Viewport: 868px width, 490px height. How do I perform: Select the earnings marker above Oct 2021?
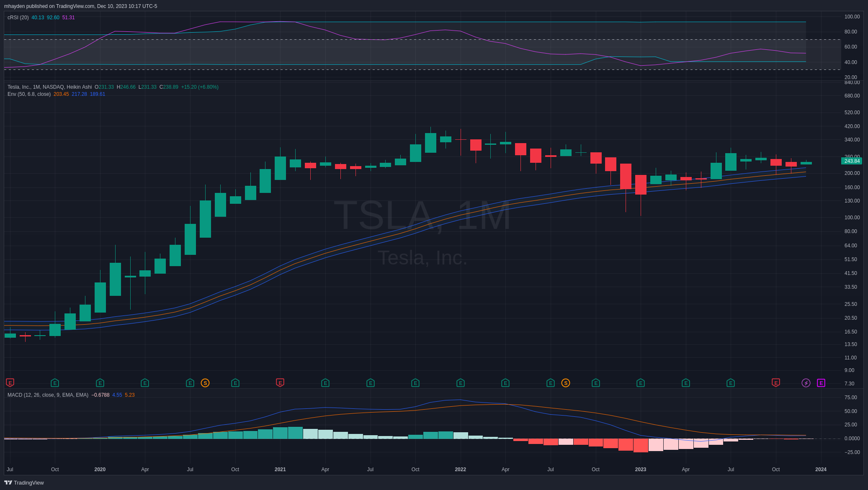[x=415, y=383]
